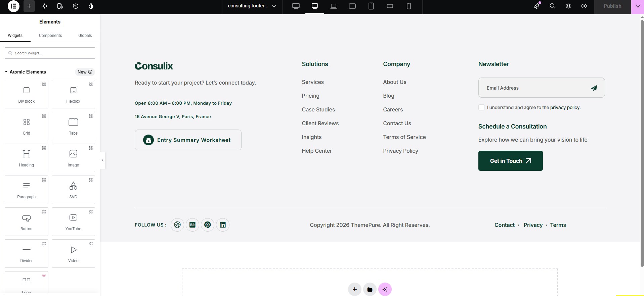The width and height of the screenshot is (644, 296).
Task: Submit newsletter with paper plane icon
Action: (x=594, y=88)
